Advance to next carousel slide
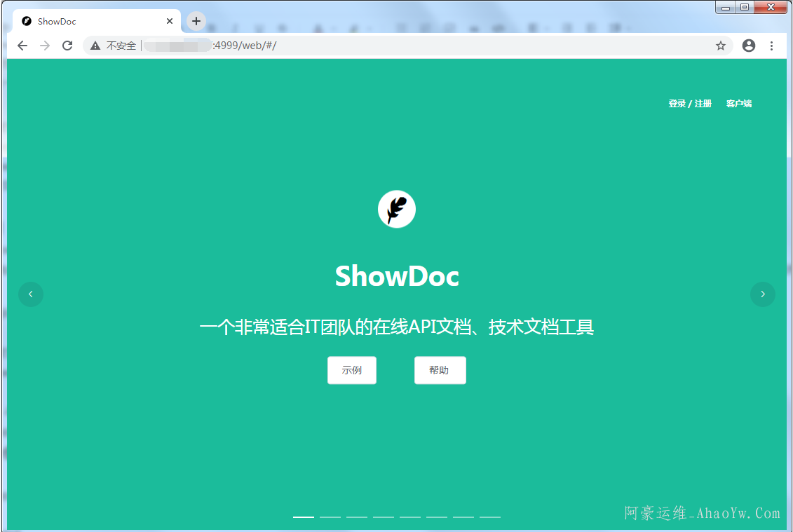 [x=762, y=294]
